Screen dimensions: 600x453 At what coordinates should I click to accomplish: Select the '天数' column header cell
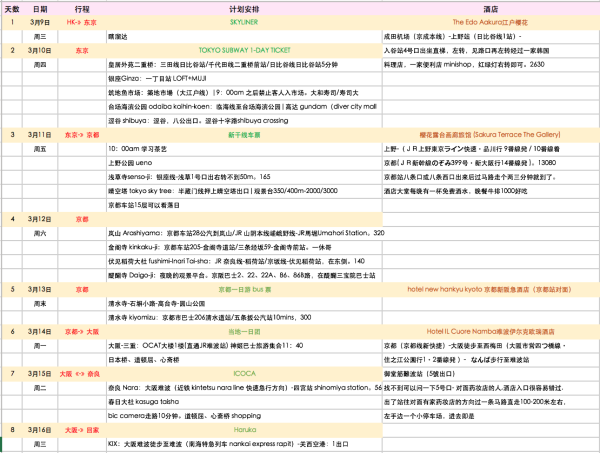point(12,9)
